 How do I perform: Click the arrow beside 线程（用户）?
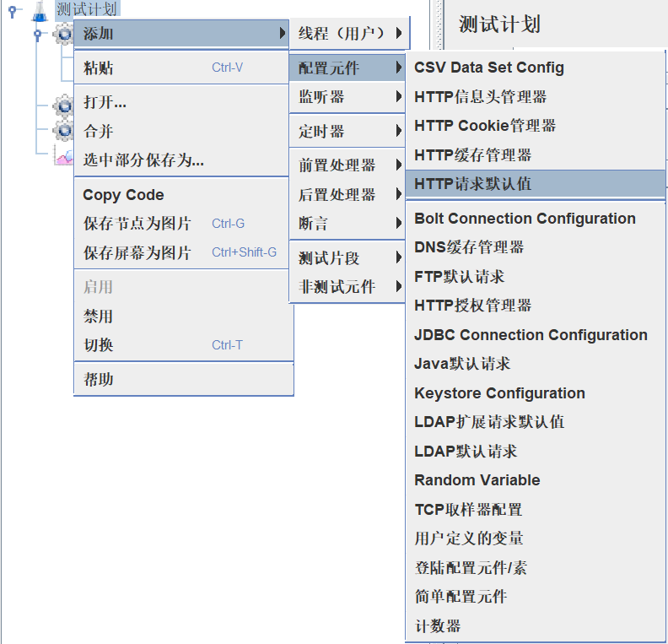coord(399,33)
